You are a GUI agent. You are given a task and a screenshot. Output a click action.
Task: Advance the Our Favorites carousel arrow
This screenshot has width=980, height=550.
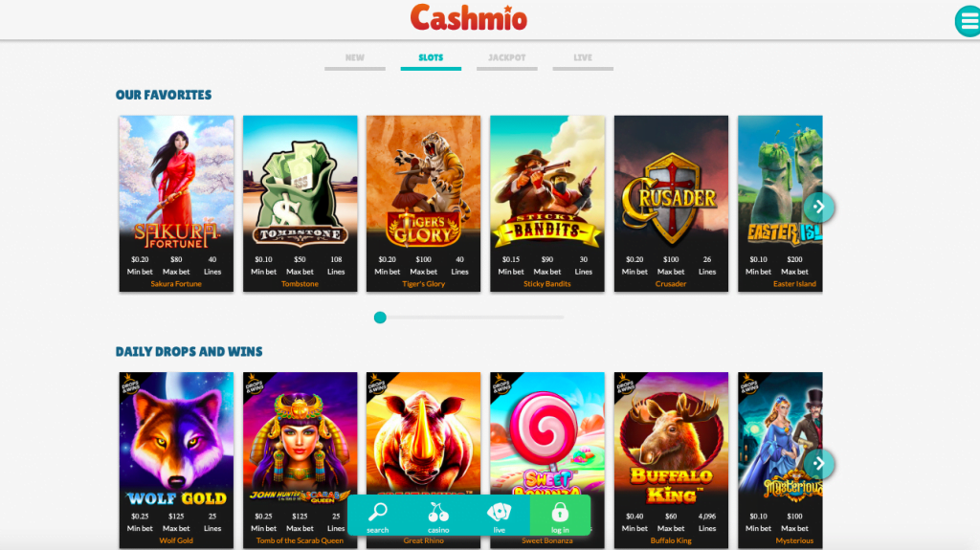[819, 207]
